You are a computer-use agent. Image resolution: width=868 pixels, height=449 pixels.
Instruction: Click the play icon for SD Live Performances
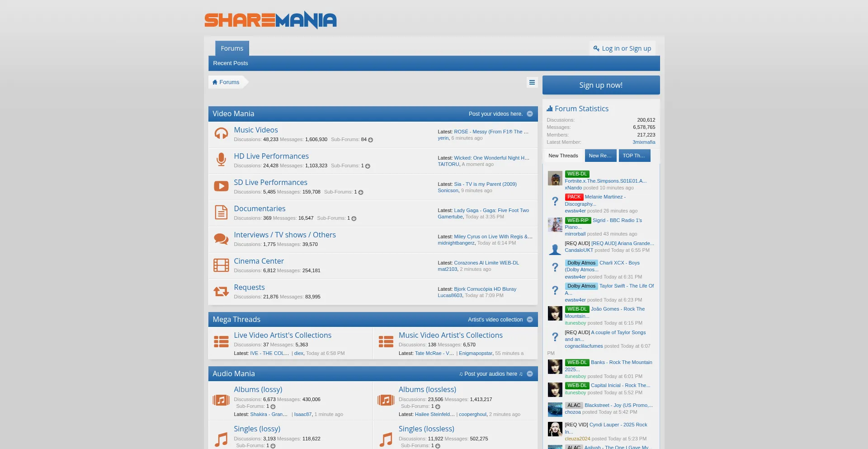(x=221, y=186)
